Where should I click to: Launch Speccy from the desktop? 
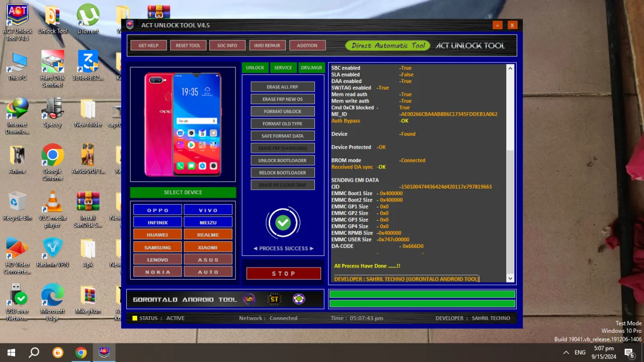(53, 113)
